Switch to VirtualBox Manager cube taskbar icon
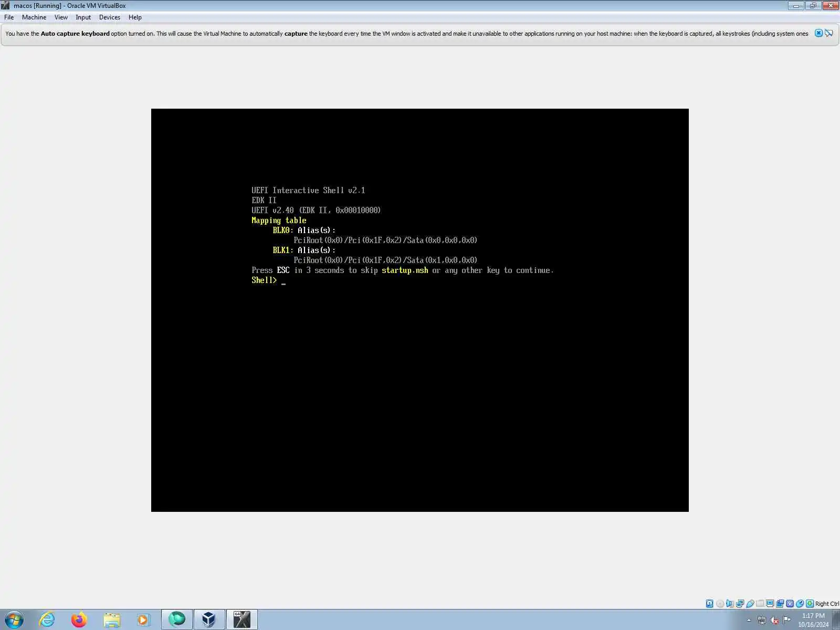The width and height of the screenshot is (840, 630). 209,619
